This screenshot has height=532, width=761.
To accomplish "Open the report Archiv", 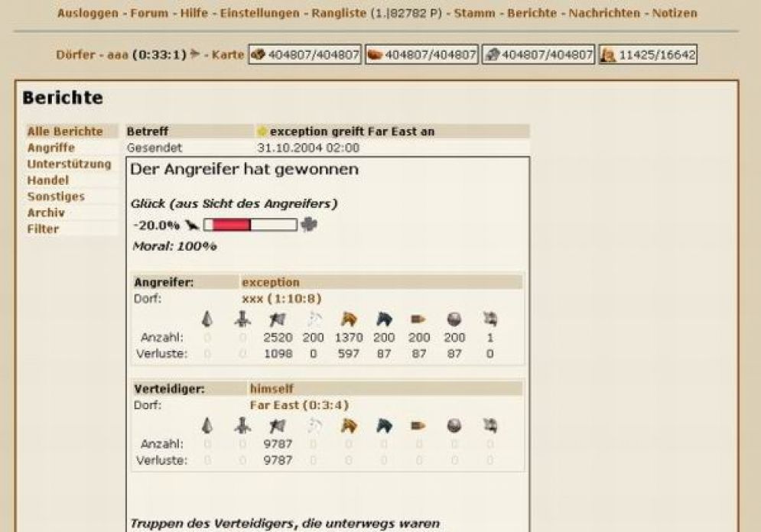I will click(x=46, y=212).
